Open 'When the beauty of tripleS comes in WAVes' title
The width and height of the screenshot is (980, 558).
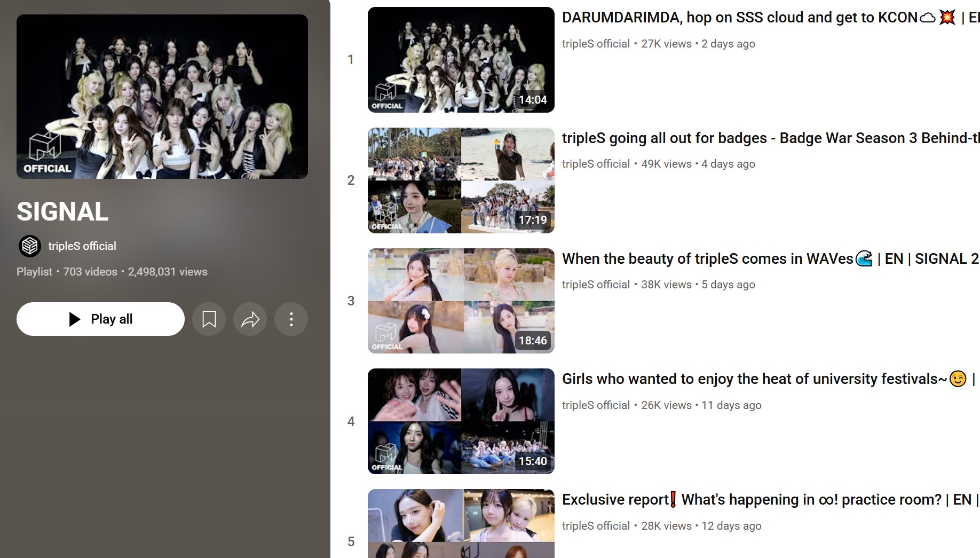771,259
